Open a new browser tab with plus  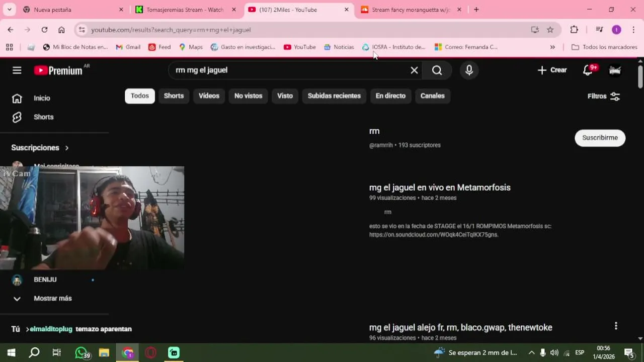476,10
